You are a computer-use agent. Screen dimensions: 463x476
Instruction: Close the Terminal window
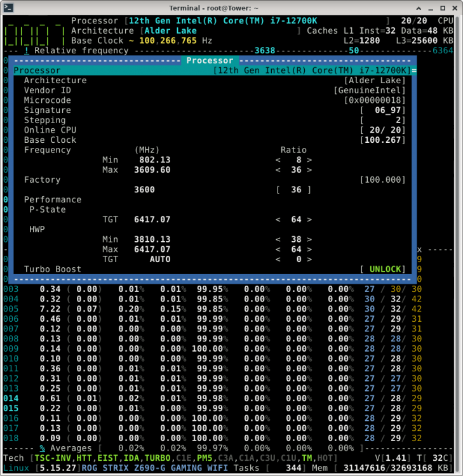click(x=455, y=8)
